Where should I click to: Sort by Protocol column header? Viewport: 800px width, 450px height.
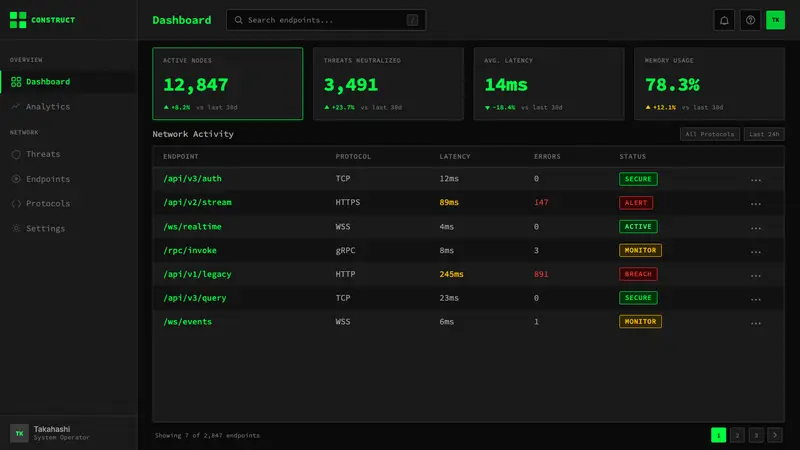point(353,157)
